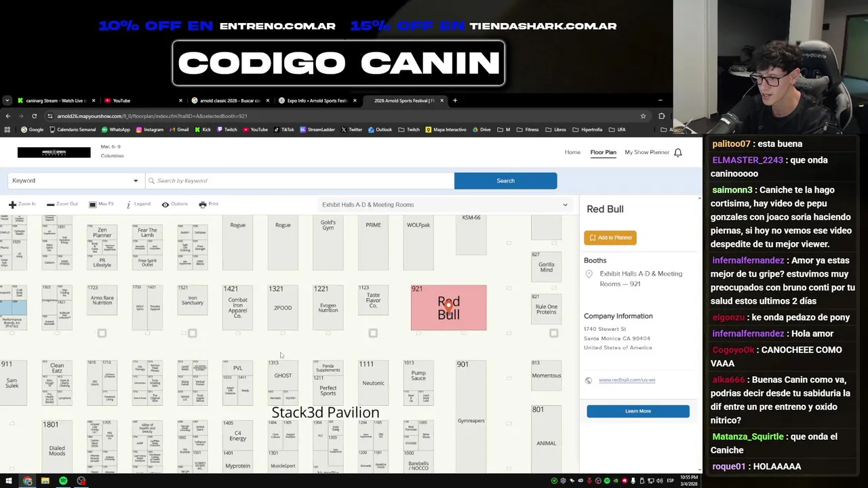868x488 pixels.
Task: Open the floor plan Legend
Action: coord(138,204)
